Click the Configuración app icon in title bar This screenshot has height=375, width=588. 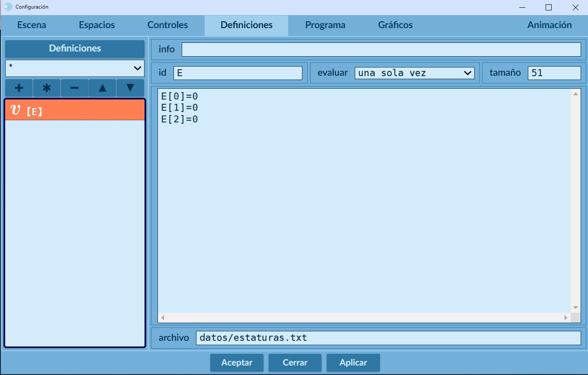click(8, 7)
